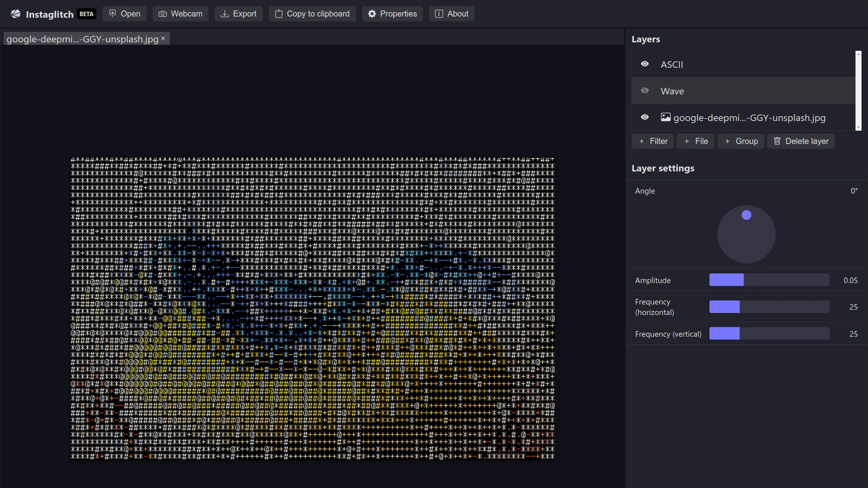Screen dimensions: 868x488
Task: Show the Wave layer
Action: [644, 90]
